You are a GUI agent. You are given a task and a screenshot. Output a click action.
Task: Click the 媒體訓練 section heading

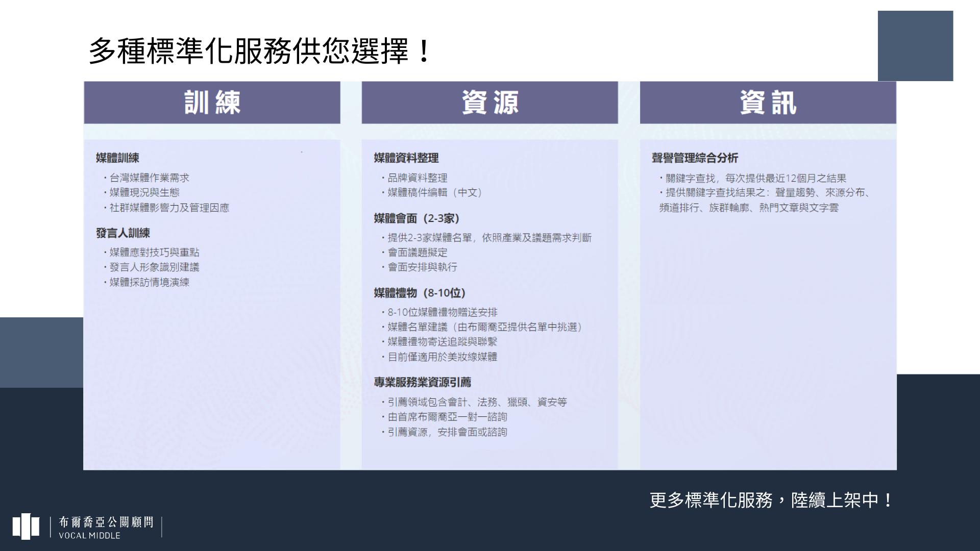[x=117, y=158]
